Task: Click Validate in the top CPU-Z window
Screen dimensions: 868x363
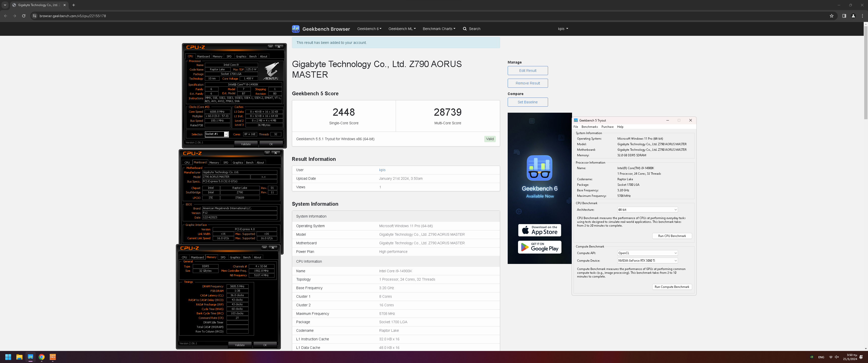Action: click(246, 144)
